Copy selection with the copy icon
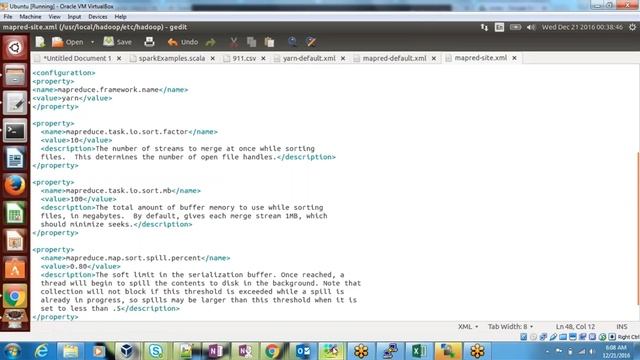640x360 pixels. point(251,42)
